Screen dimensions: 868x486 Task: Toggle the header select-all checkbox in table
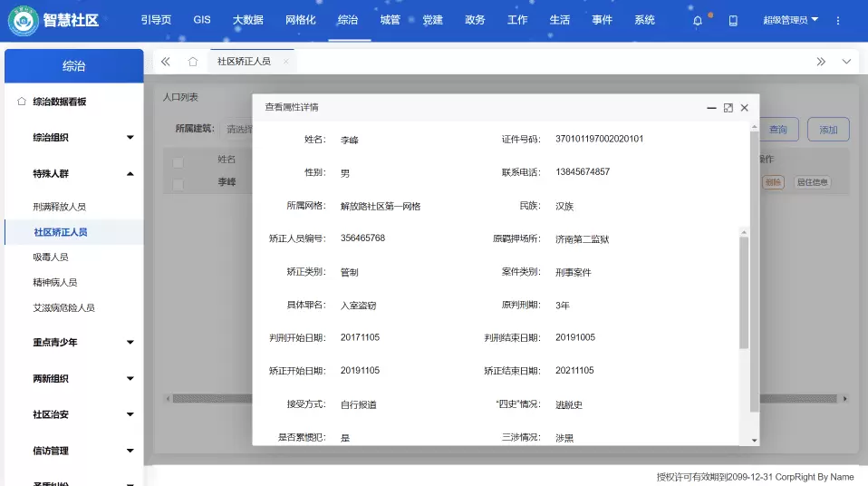(178, 161)
